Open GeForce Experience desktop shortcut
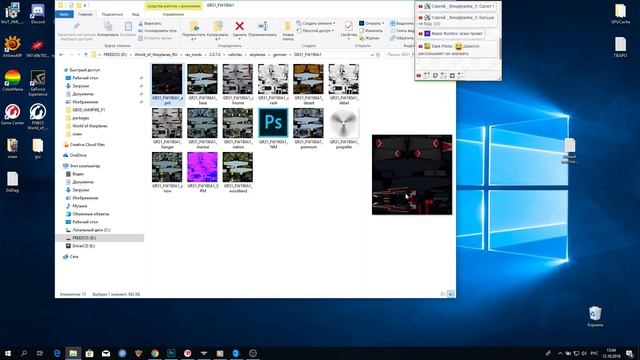This screenshot has width=640, height=360. click(38, 83)
